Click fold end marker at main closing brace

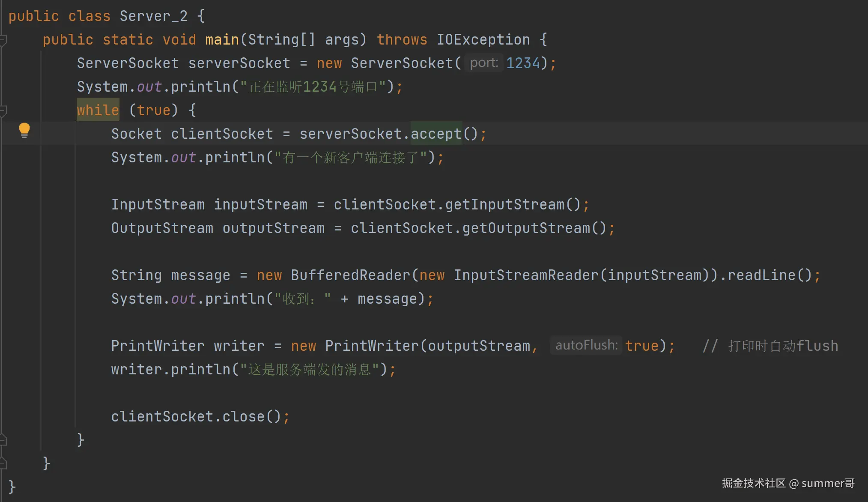(3, 463)
